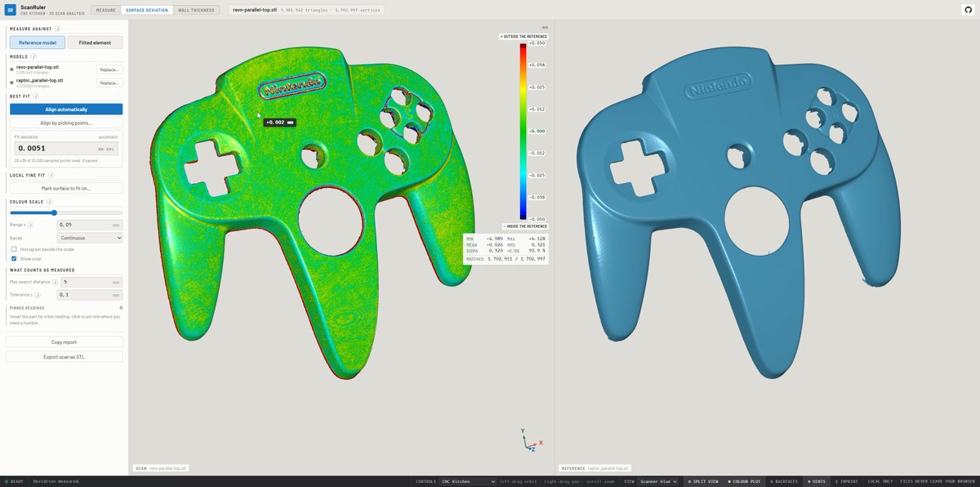The width and height of the screenshot is (980, 487).
Task: Open the GitHub repository icon
Action: 968,10
